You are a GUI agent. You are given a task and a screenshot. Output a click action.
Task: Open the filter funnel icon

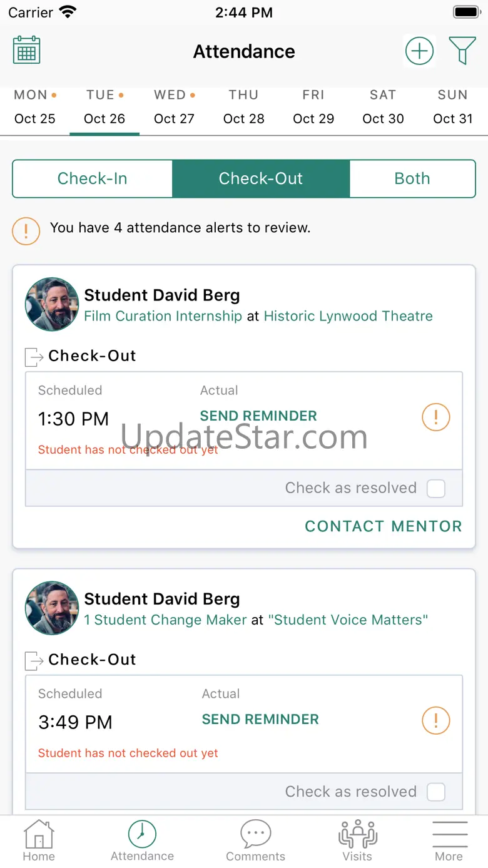(462, 51)
